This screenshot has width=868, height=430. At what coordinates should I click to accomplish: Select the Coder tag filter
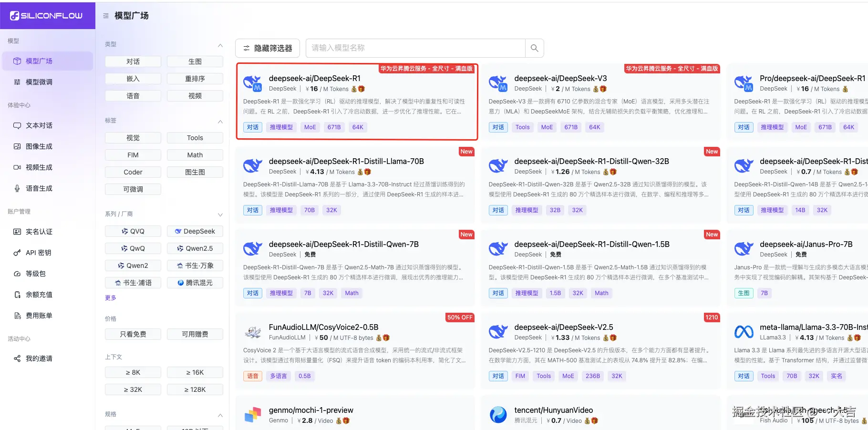point(133,172)
